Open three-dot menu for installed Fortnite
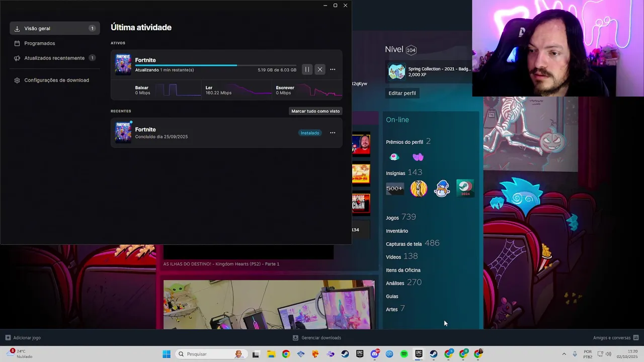Viewport: 644px width, 362px height. [x=333, y=133]
